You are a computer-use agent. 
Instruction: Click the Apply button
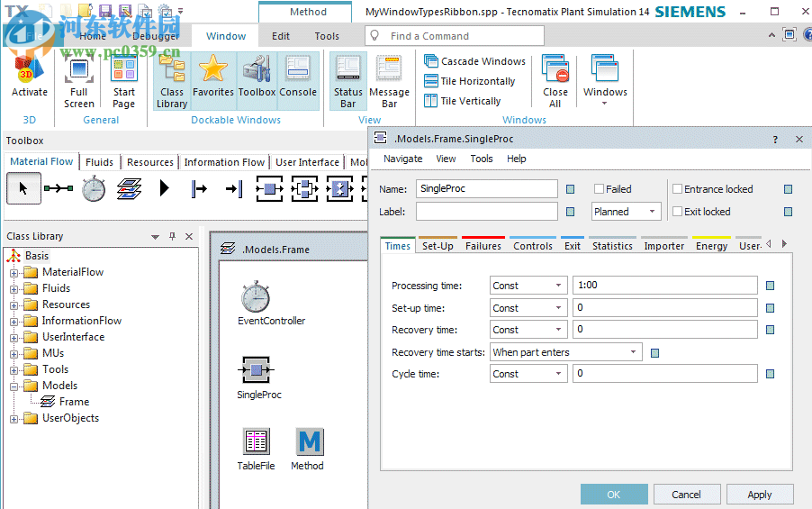pyautogui.click(x=760, y=495)
